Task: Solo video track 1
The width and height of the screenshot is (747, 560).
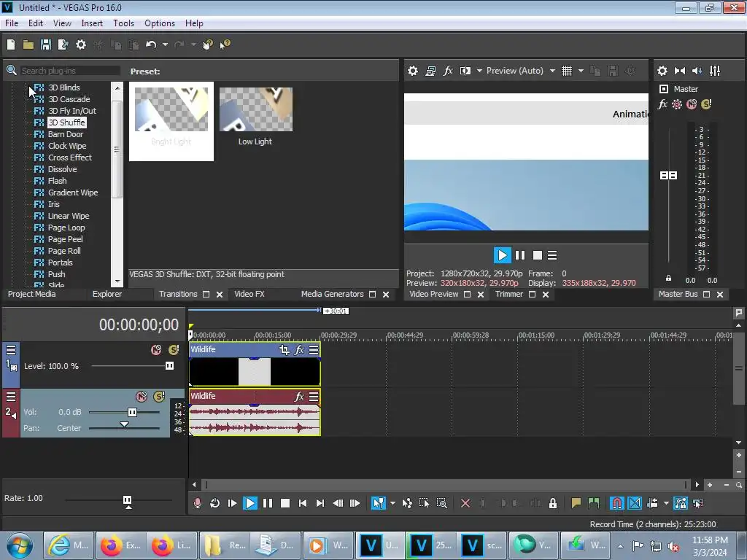Action: point(174,350)
